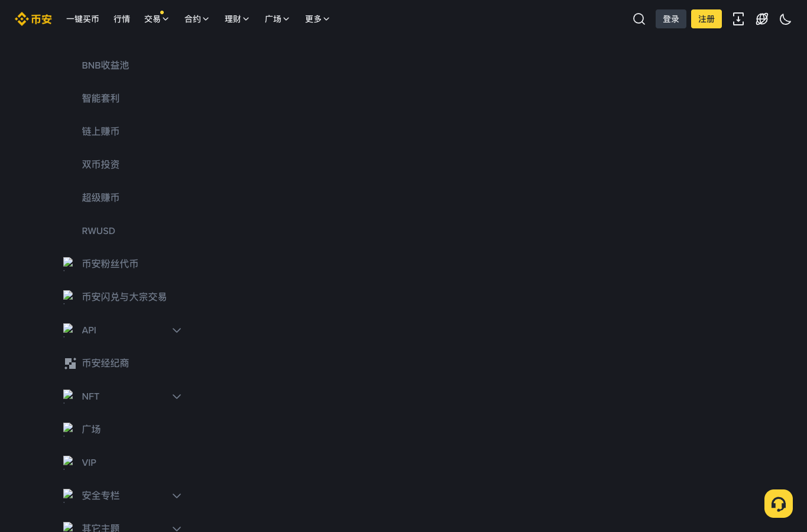Open the 广场 dropdown in navbar

[277, 19]
